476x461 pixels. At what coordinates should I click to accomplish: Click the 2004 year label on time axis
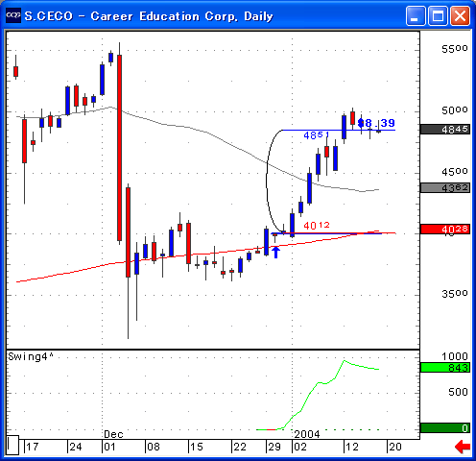coord(307,434)
